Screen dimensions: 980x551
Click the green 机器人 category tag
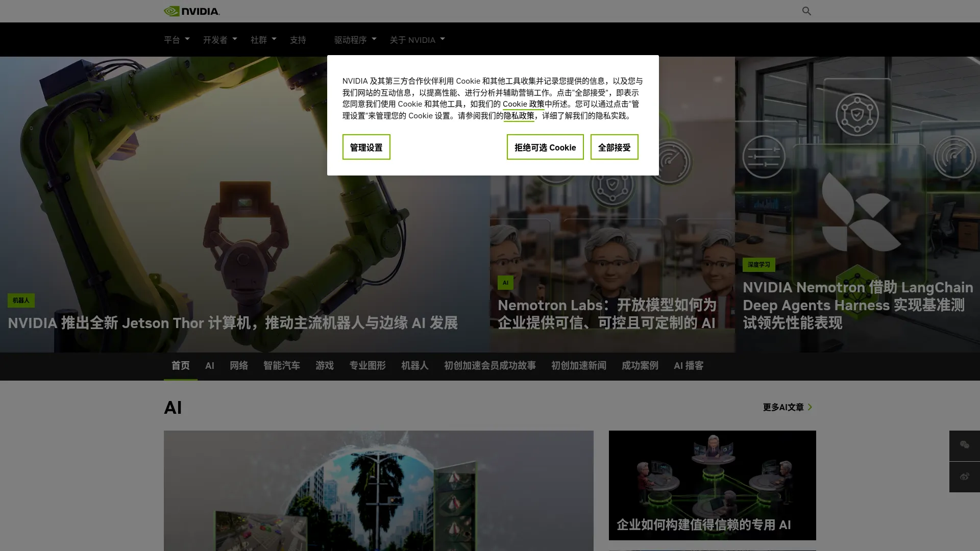tap(21, 300)
